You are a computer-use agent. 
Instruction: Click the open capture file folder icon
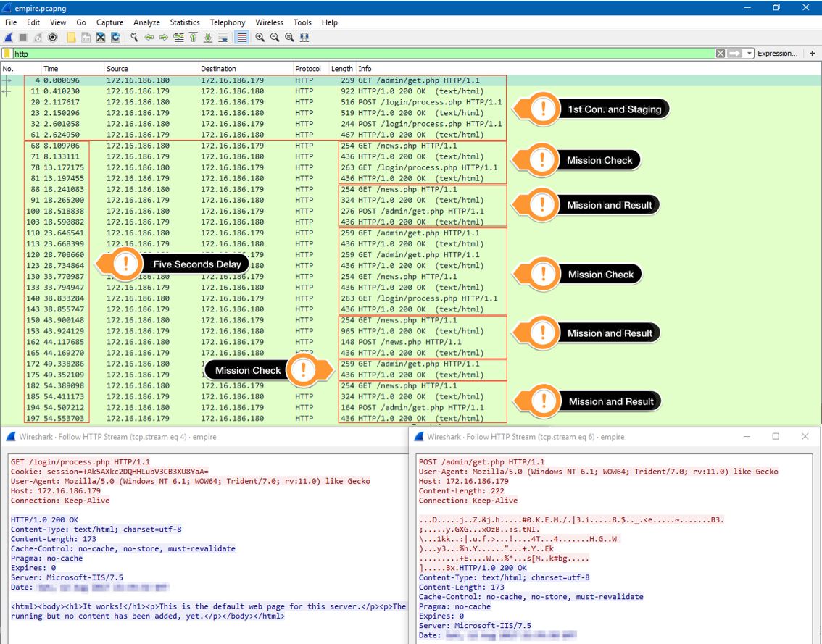[x=71, y=38]
